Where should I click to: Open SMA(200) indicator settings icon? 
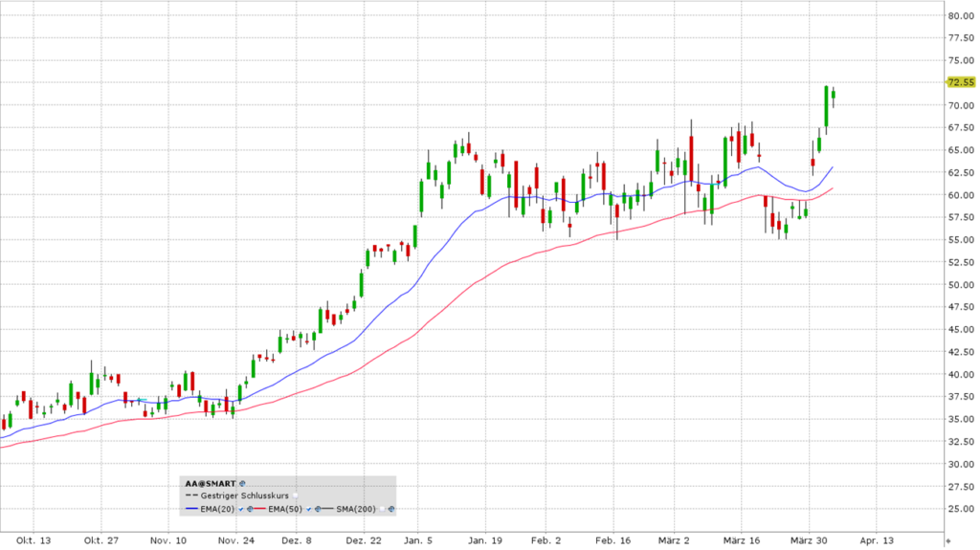pos(391,509)
